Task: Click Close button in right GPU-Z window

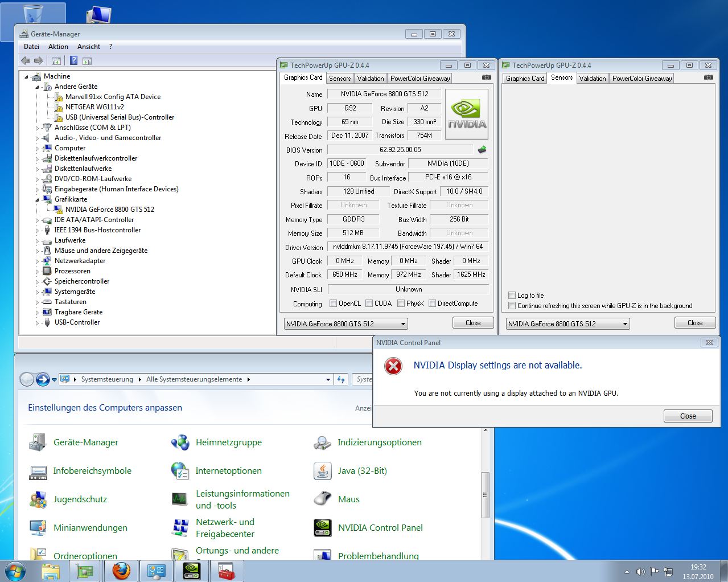Action: point(695,323)
